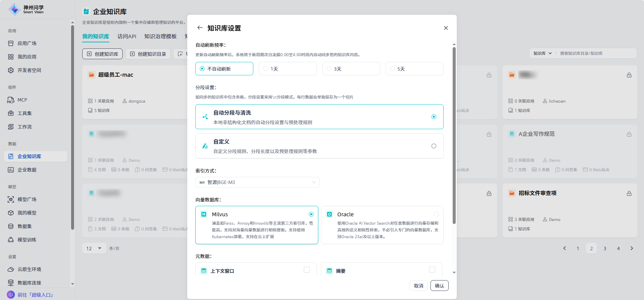Switch to the 访问API tab

point(127,36)
